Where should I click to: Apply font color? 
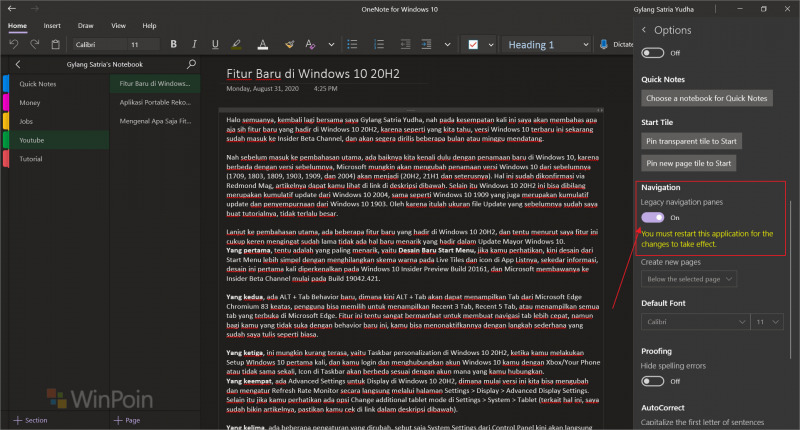tap(263, 44)
